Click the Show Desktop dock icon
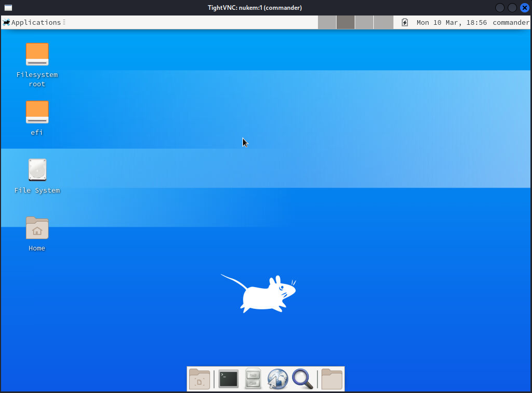The height and width of the screenshot is (393, 532). pos(200,379)
